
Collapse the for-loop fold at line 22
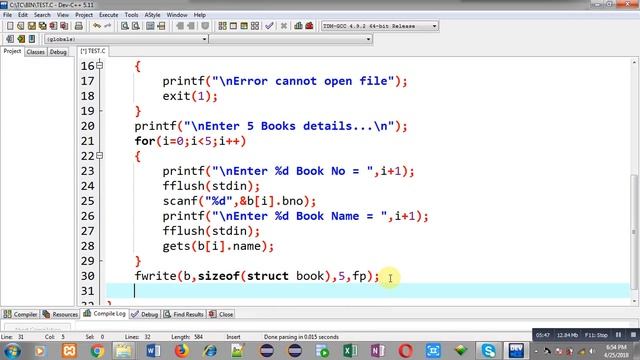tap(100, 156)
